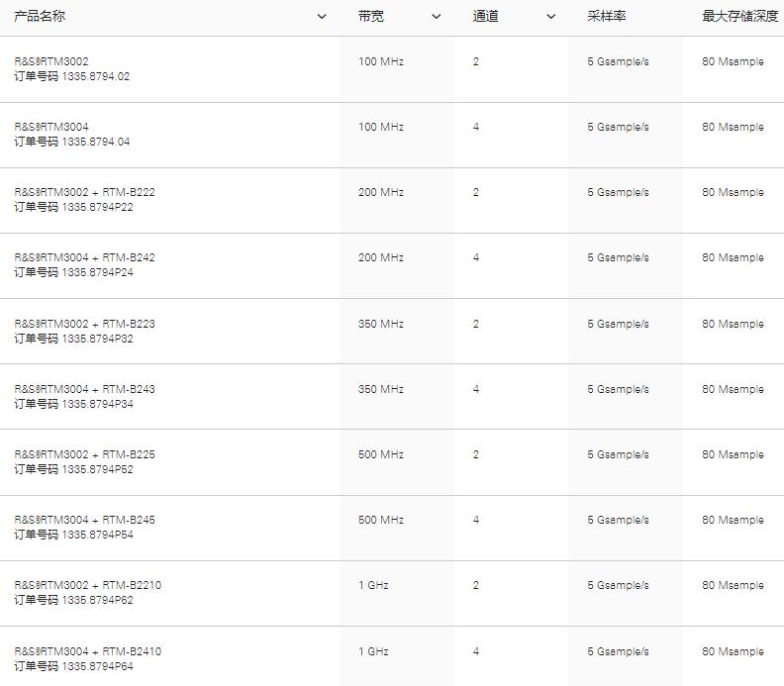Open R&S®RTM3002 + RTM-B225 product
Viewport: 784px width, 686px height.
(84, 454)
